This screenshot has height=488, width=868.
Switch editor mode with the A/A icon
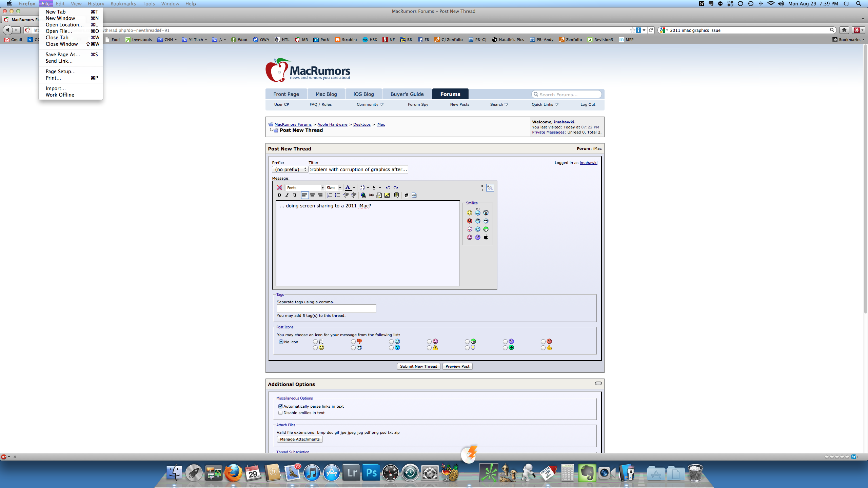click(490, 187)
